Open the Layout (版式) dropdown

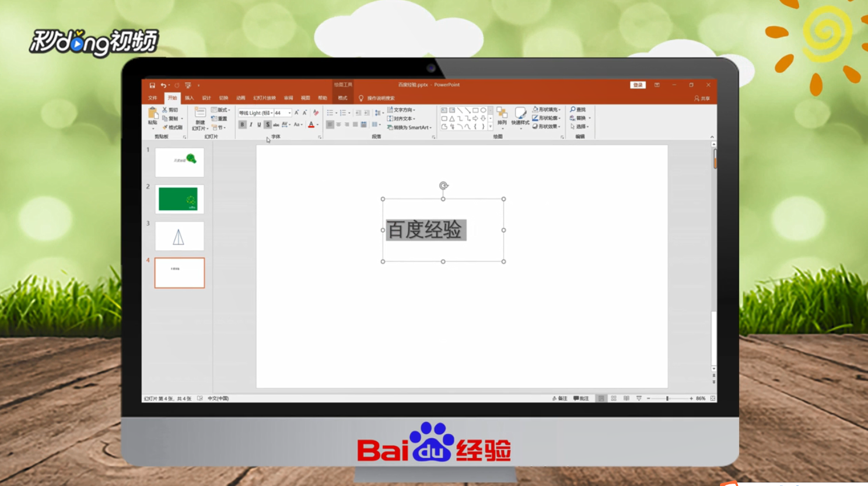pyautogui.click(x=220, y=110)
